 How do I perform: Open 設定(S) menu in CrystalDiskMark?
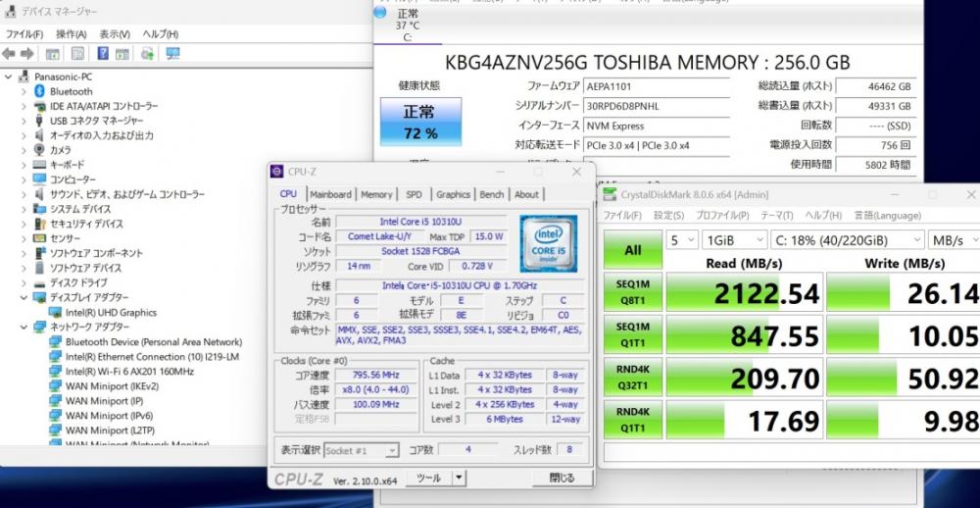(668, 215)
